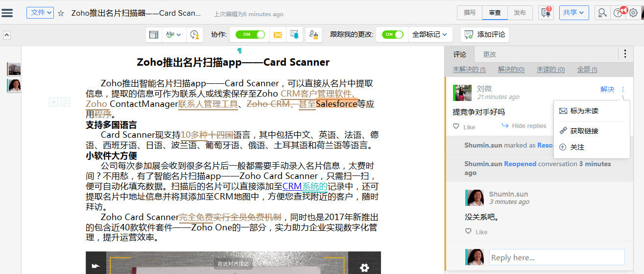Select the 评论 comments tab
This screenshot has height=274, width=644.
pos(460,54)
